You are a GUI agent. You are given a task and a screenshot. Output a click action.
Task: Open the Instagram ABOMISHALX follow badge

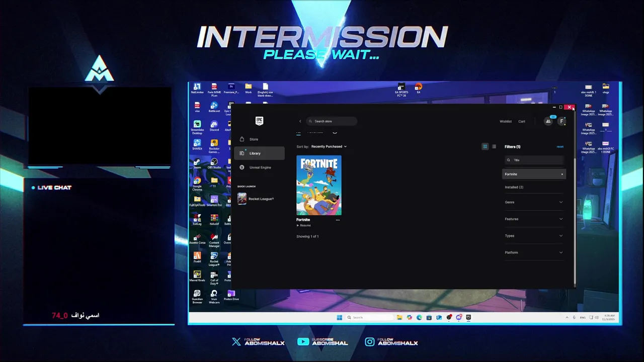click(x=391, y=342)
